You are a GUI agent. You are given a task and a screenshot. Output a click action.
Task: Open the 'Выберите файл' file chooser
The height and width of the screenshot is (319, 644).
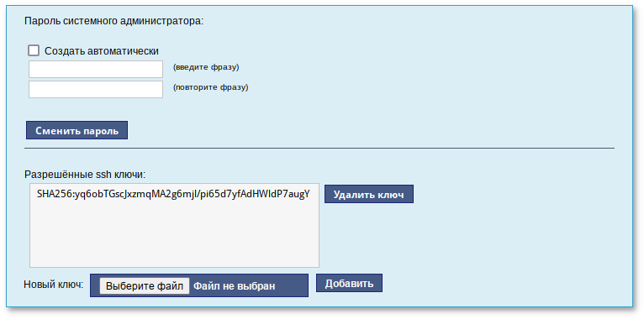[x=144, y=285]
